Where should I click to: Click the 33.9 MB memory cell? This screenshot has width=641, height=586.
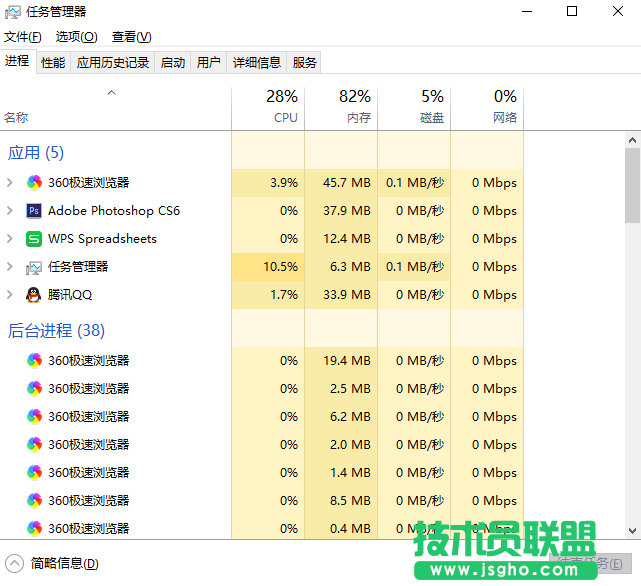point(341,294)
